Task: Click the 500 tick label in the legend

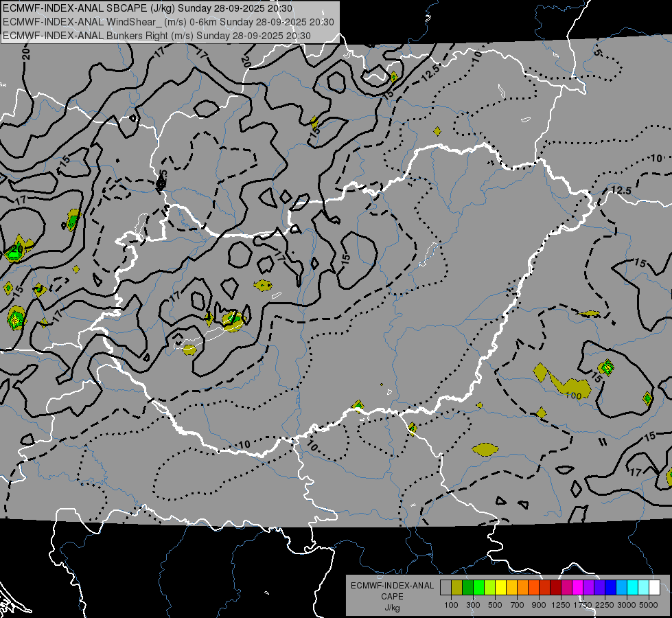Action: tap(495, 605)
